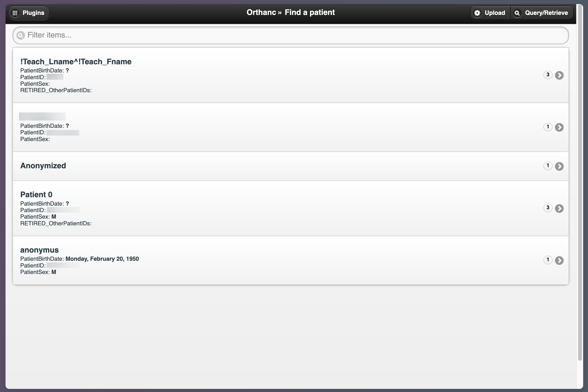Click the Upload gear icon
This screenshot has height=392, width=588.
[477, 13]
